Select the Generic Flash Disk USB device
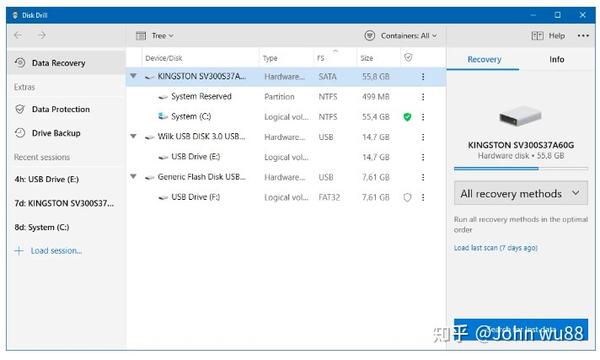 tap(286, 177)
